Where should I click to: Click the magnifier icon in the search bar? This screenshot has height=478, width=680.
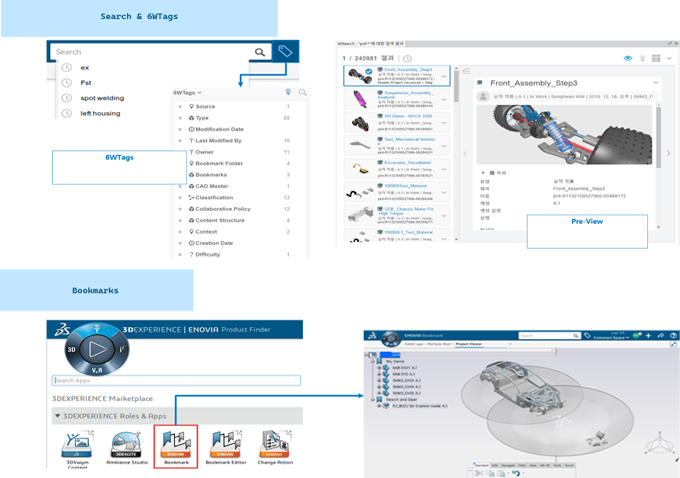tap(261, 52)
